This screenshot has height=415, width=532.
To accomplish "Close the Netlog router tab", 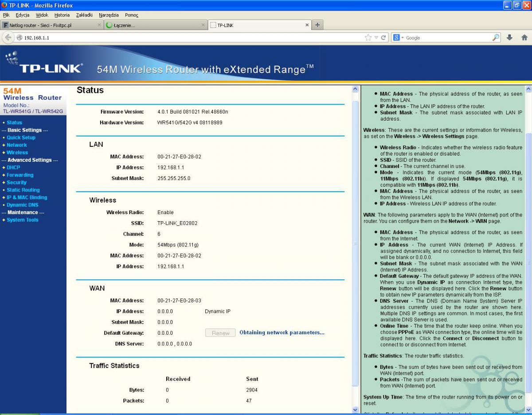I will coord(99,25).
